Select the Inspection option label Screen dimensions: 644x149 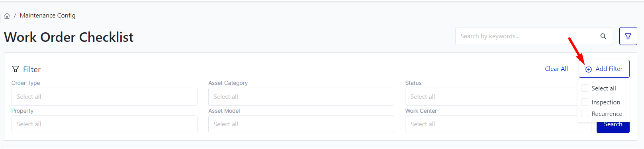point(606,102)
